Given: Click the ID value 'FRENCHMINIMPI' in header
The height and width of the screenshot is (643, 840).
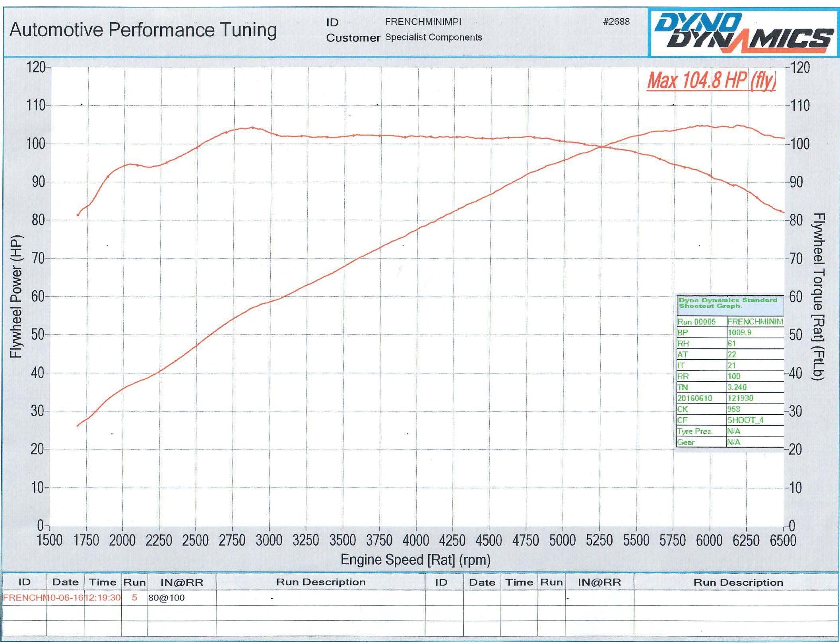Looking at the screenshot, I should click(x=423, y=22).
